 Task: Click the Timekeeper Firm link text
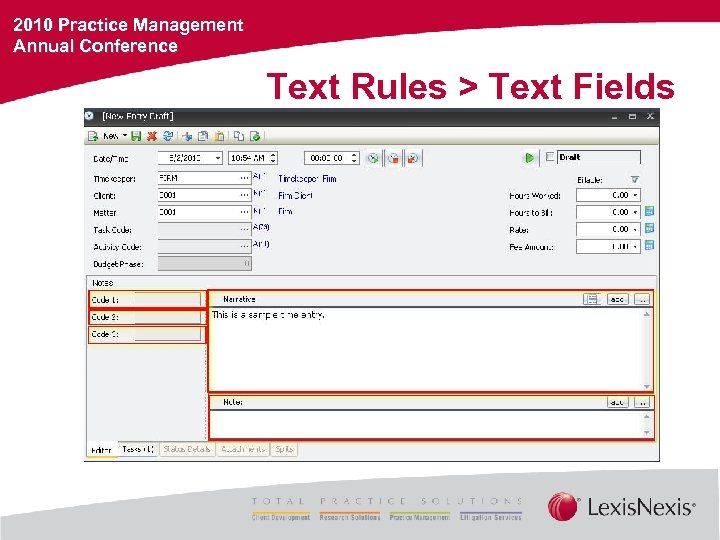pyautogui.click(x=307, y=179)
